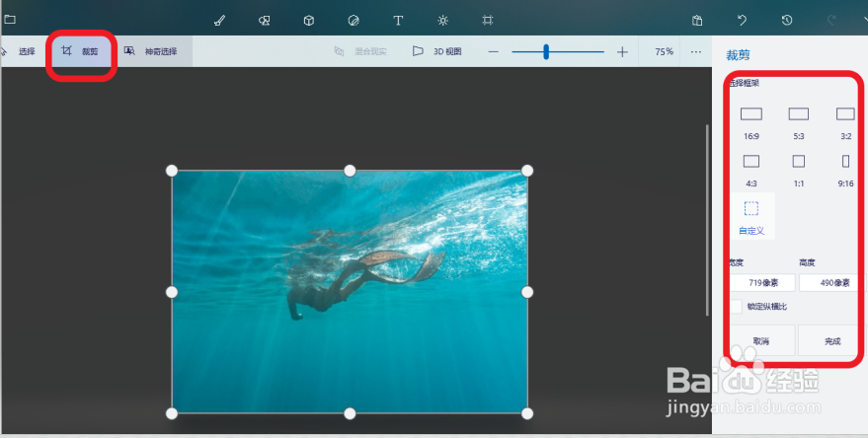Select the 4:3 crop frame
The height and width of the screenshot is (438, 868).
751,171
